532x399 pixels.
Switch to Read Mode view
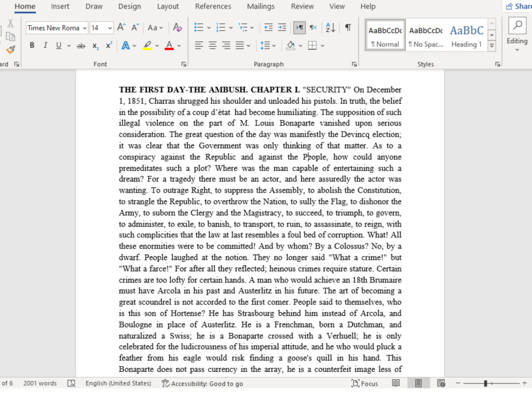click(396, 384)
